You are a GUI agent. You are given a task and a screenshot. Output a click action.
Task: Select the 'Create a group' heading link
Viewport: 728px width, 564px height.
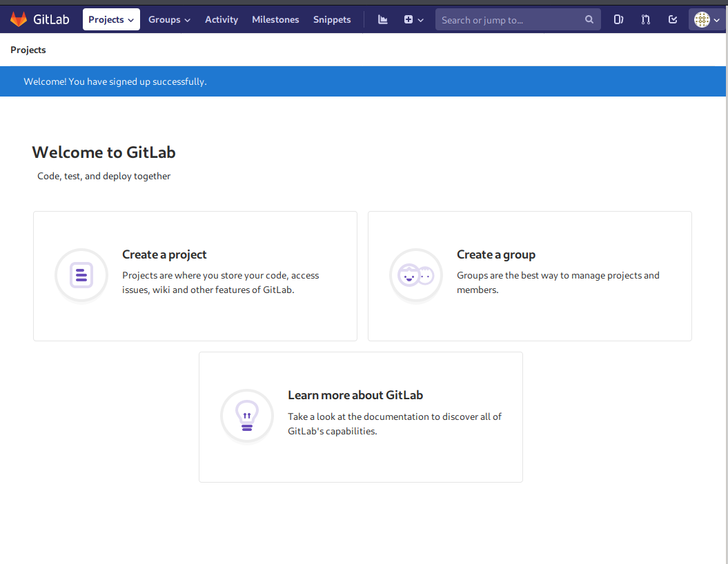pyautogui.click(x=495, y=254)
